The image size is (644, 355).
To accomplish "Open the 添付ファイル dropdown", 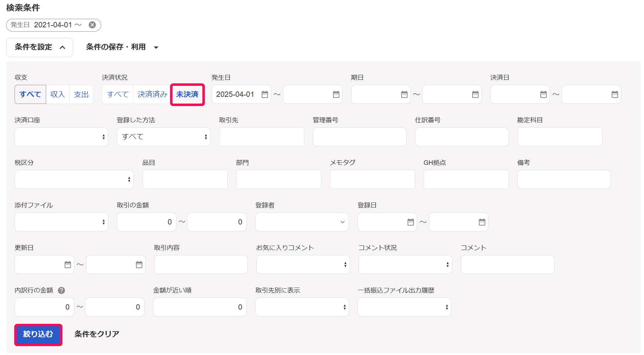I will (61, 222).
